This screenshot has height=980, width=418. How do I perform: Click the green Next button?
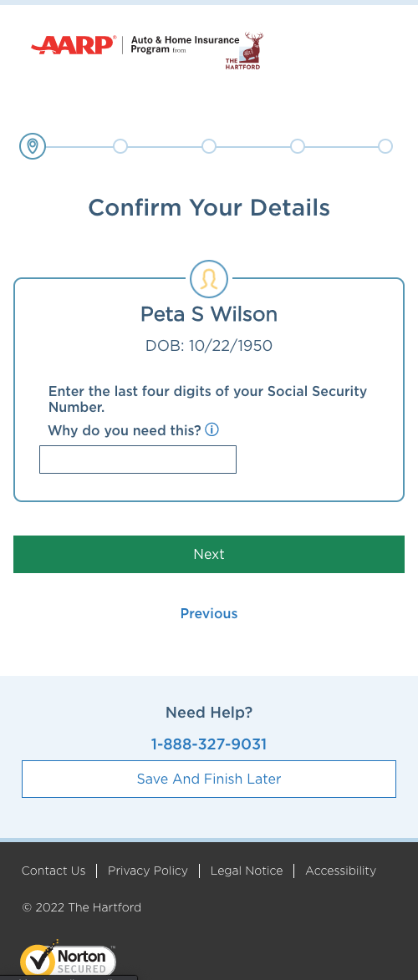coord(209,555)
